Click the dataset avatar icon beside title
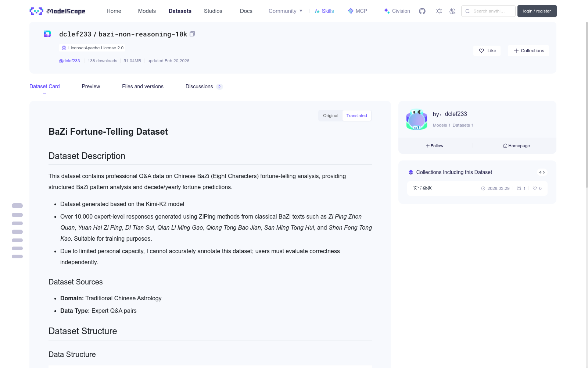 pyautogui.click(x=47, y=34)
